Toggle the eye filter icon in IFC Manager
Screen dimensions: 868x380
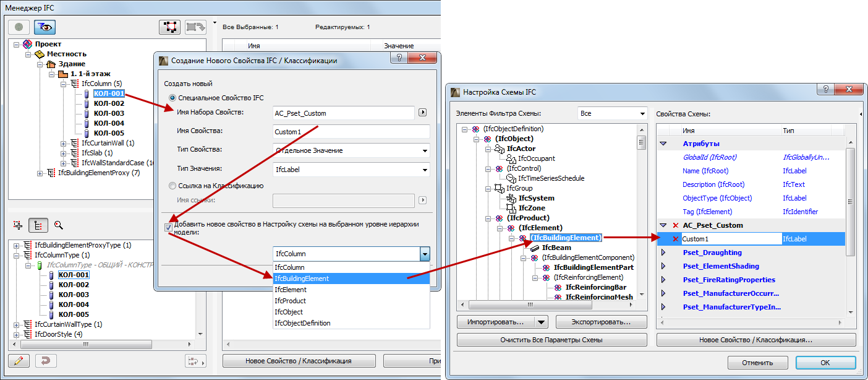[44, 28]
